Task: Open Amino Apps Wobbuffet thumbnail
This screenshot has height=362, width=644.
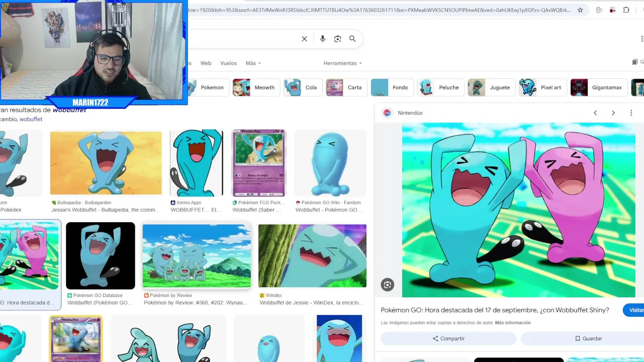Action: (196, 163)
